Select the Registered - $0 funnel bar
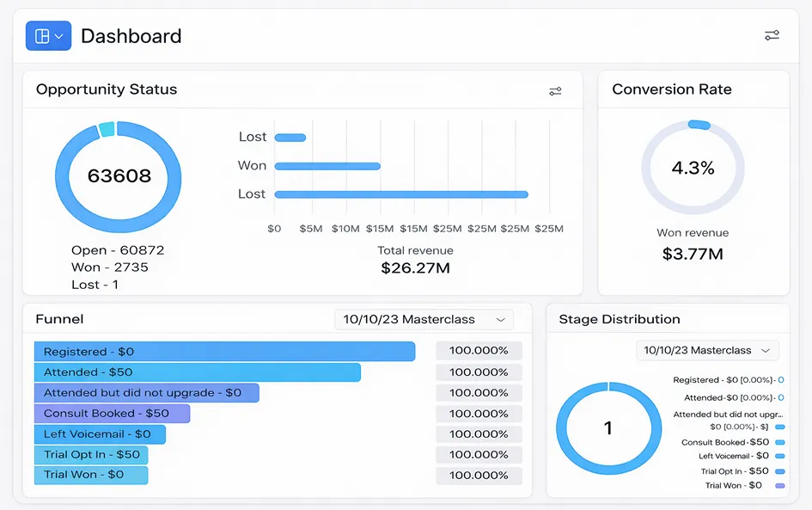The image size is (812, 510). click(x=225, y=352)
